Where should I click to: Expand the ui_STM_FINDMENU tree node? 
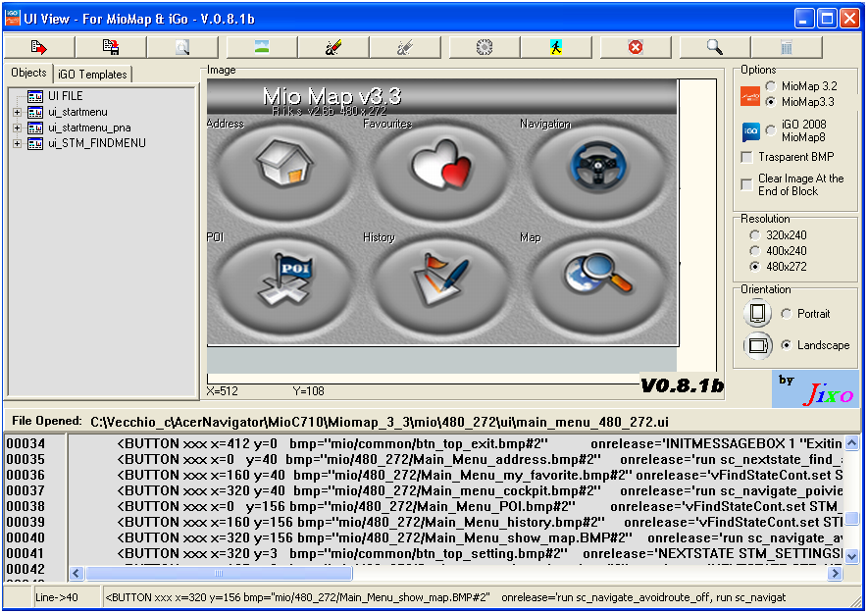click(17, 143)
